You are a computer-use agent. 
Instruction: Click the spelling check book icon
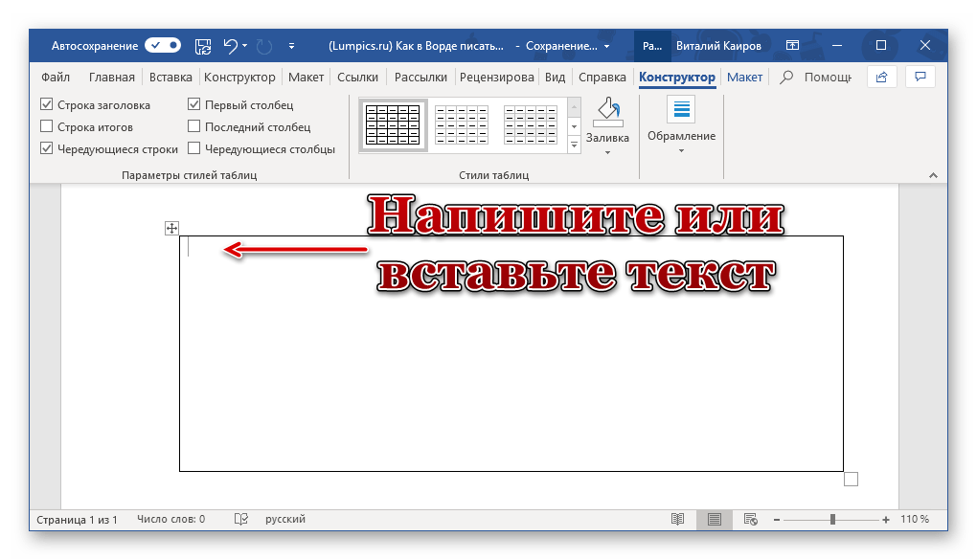click(x=241, y=519)
